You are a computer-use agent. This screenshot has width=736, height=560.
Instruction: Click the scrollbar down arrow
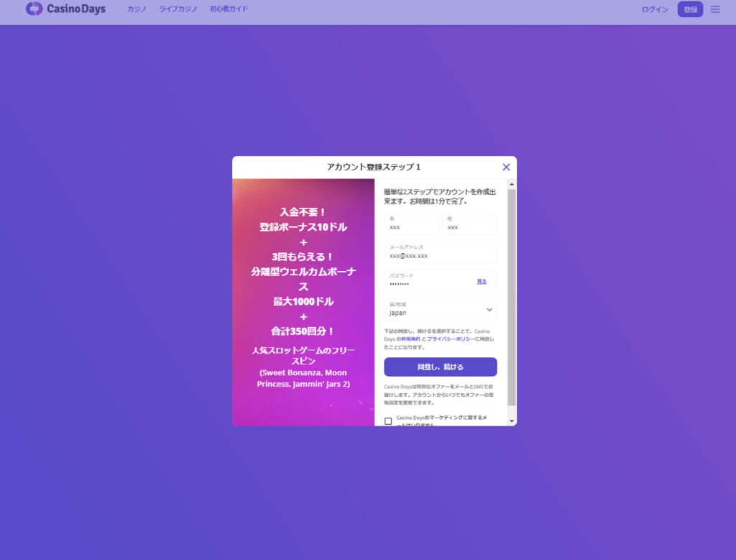(x=512, y=421)
